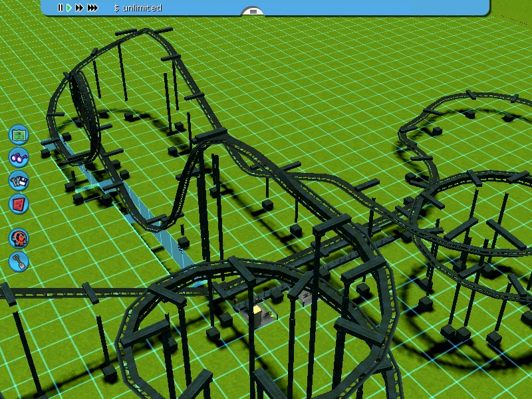Click the red book scenario icon
Image resolution: width=532 pixels, height=399 pixels.
click(19, 203)
